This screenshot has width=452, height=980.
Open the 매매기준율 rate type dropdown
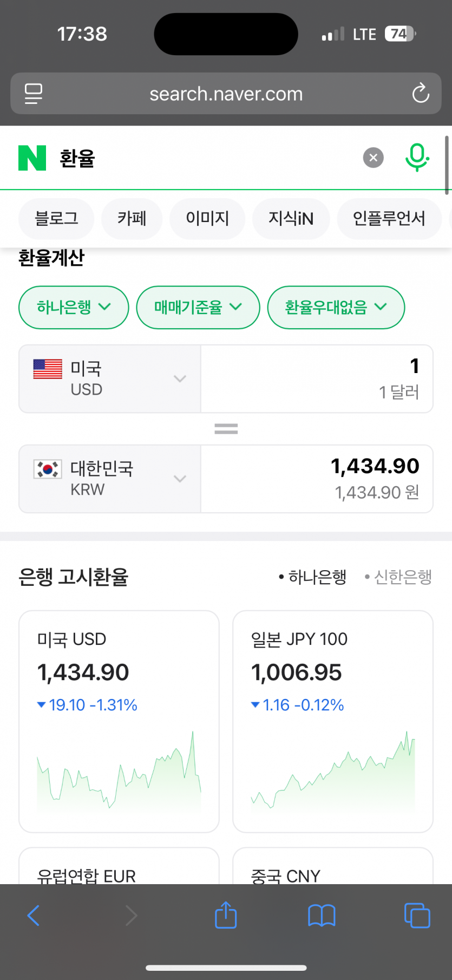pos(198,308)
